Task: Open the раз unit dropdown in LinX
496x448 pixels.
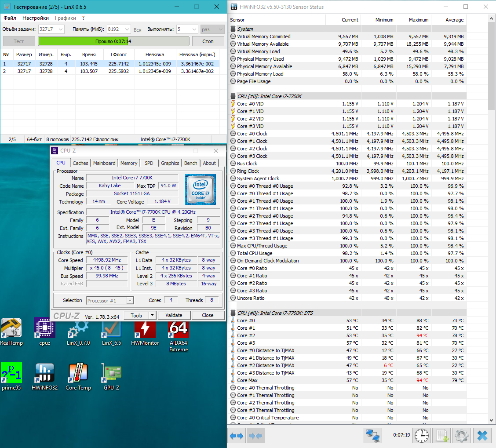Action: [x=212, y=29]
